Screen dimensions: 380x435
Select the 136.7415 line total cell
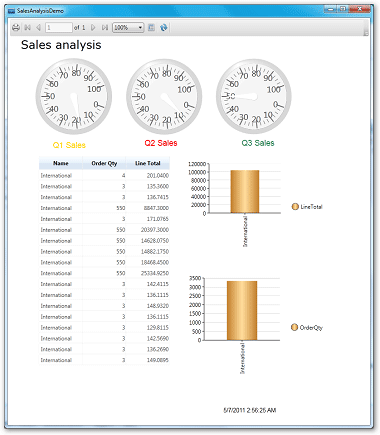coord(148,197)
